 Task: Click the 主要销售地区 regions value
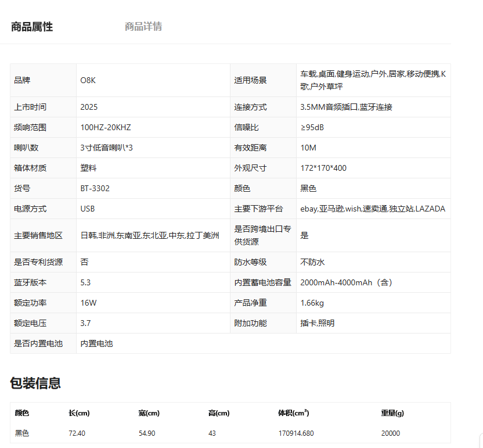pyautogui.click(x=150, y=235)
